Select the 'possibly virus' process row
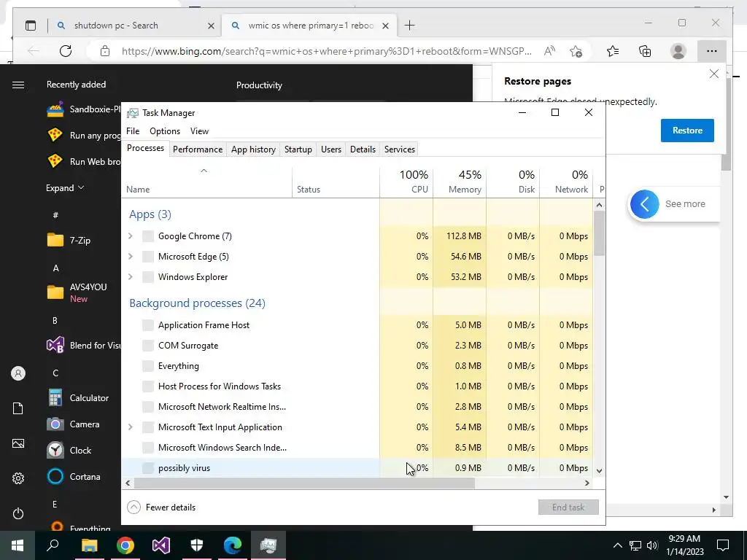The height and width of the screenshot is (560, 747). click(357, 468)
